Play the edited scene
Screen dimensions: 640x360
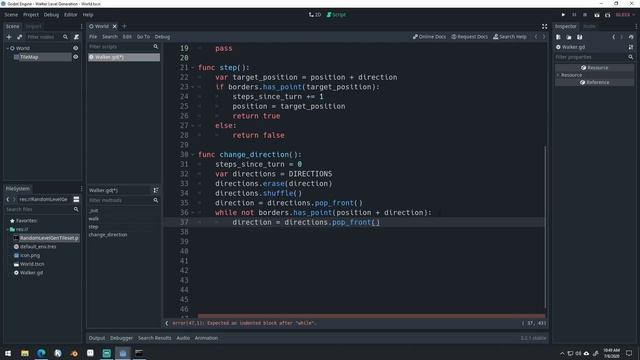(597, 15)
